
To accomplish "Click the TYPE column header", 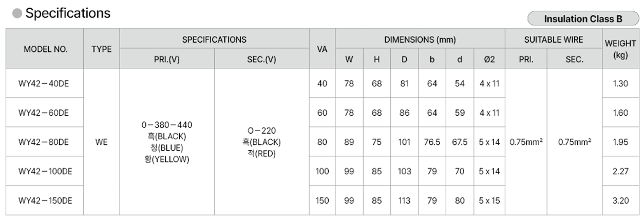I will coord(102,49).
